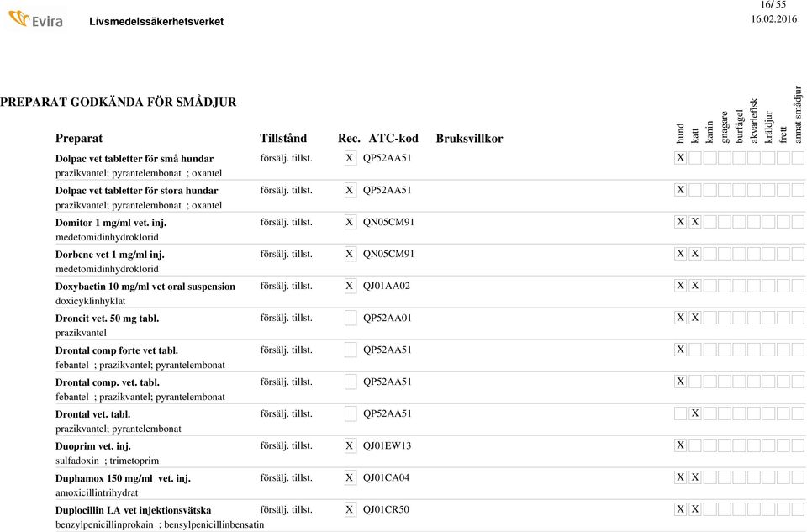Click försälj. tillst. for Duoprim vet. inj.

point(286,445)
